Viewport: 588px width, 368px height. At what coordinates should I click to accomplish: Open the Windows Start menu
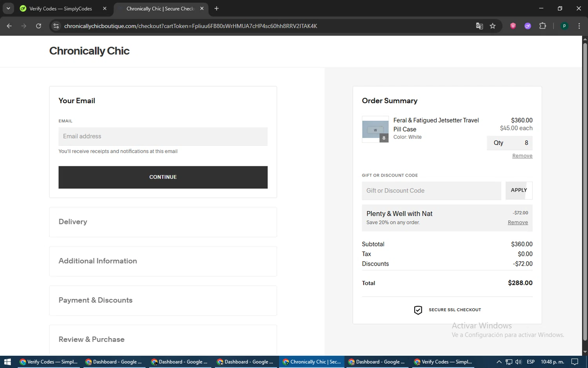[7, 362]
